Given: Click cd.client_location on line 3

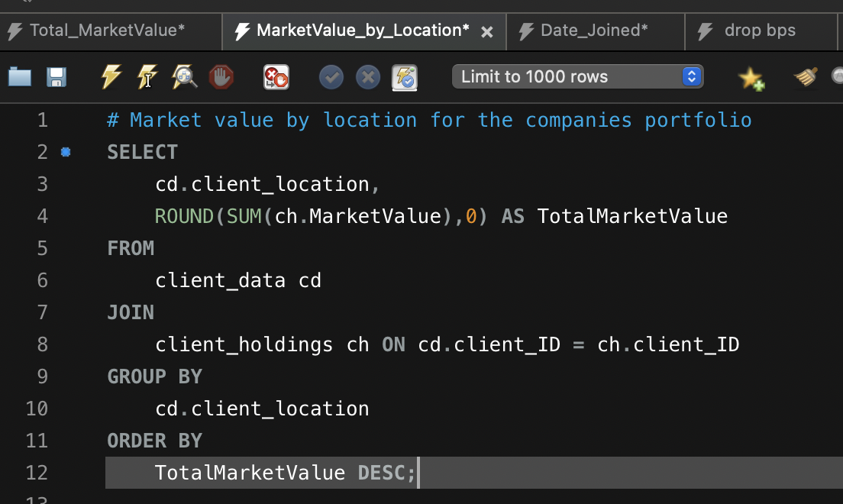Looking at the screenshot, I should tap(263, 185).
